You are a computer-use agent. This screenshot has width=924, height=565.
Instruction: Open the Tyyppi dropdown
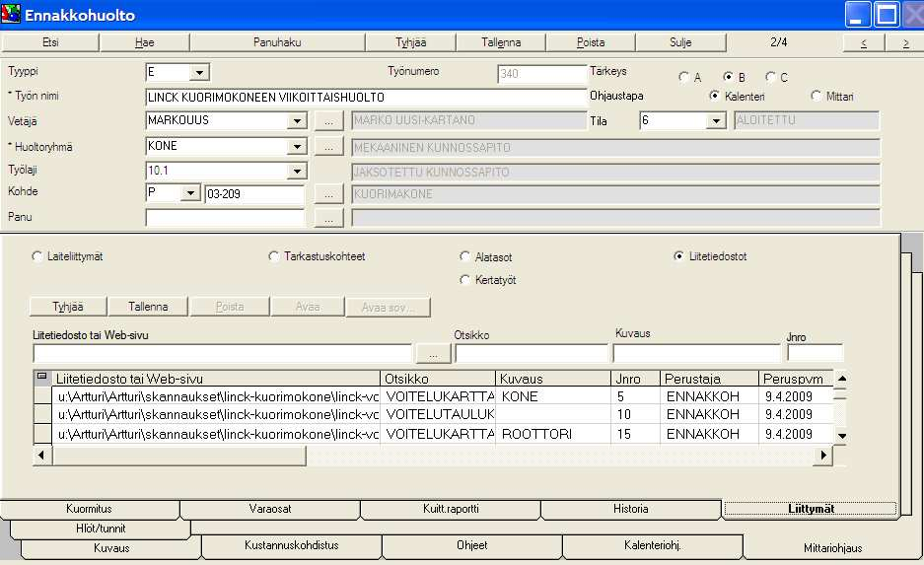coord(199,72)
